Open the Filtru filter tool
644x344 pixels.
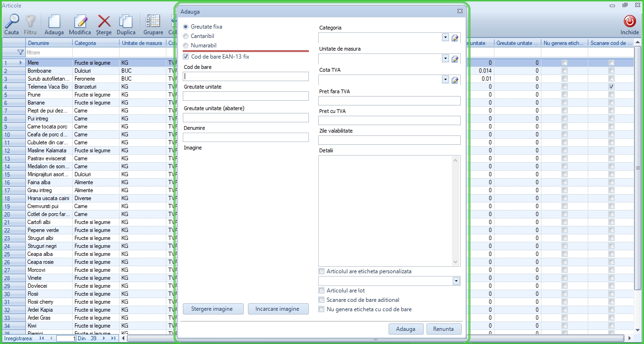click(30, 23)
